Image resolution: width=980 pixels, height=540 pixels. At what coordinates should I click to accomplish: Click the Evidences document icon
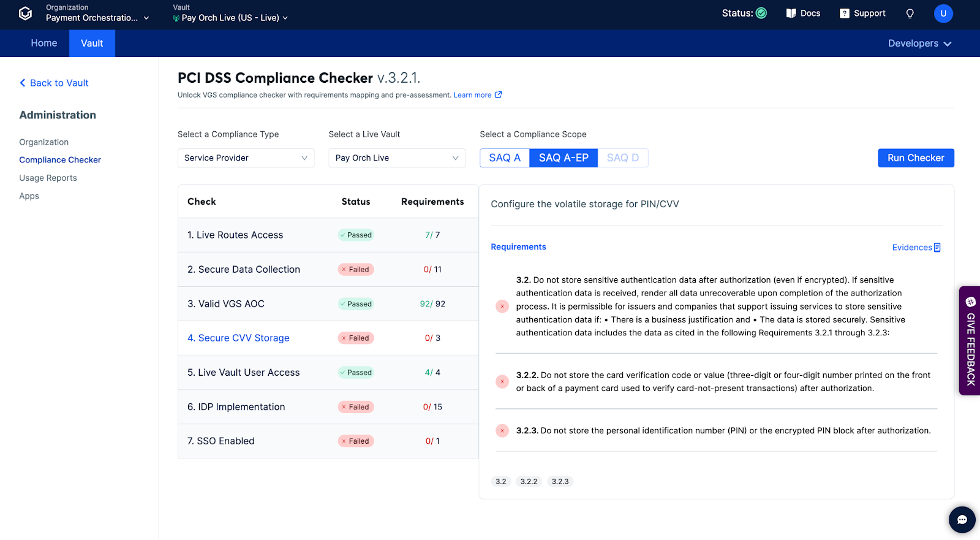pyautogui.click(x=937, y=248)
